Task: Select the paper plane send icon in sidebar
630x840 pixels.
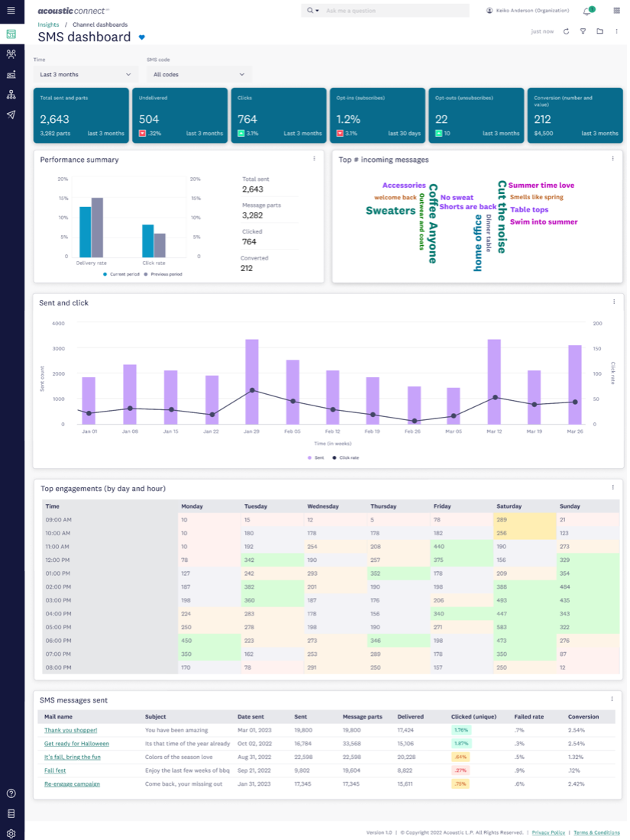Action: 11,115
